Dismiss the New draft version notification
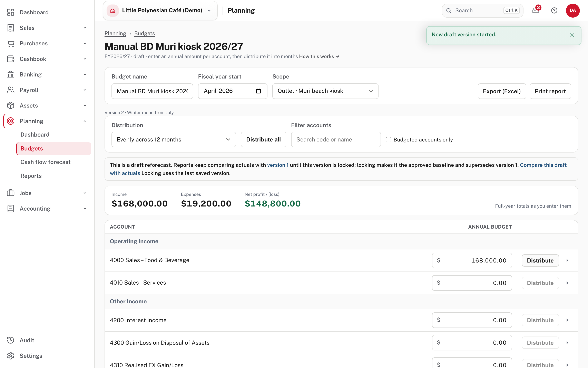 click(572, 35)
